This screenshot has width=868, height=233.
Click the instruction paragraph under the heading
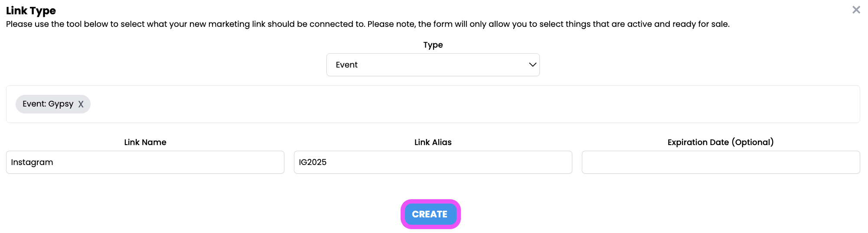click(368, 24)
